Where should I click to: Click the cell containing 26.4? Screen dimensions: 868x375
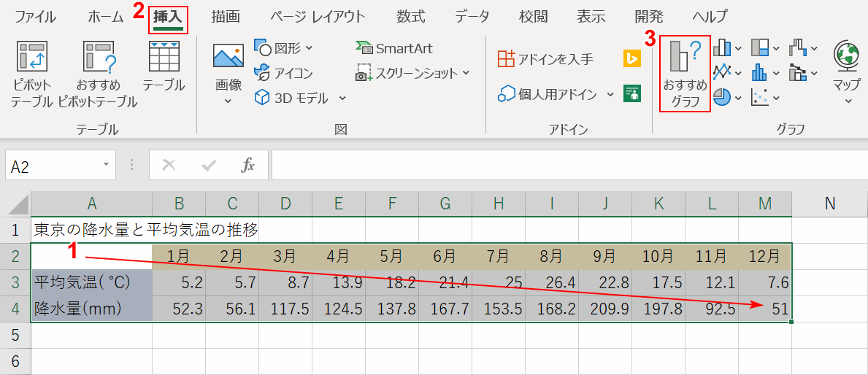pos(552,282)
